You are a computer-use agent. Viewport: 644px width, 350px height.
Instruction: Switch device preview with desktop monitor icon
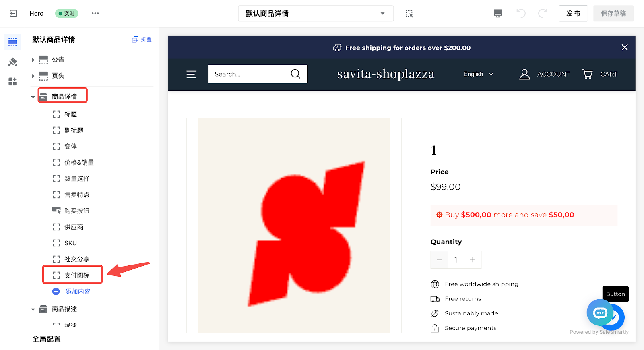click(498, 14)
